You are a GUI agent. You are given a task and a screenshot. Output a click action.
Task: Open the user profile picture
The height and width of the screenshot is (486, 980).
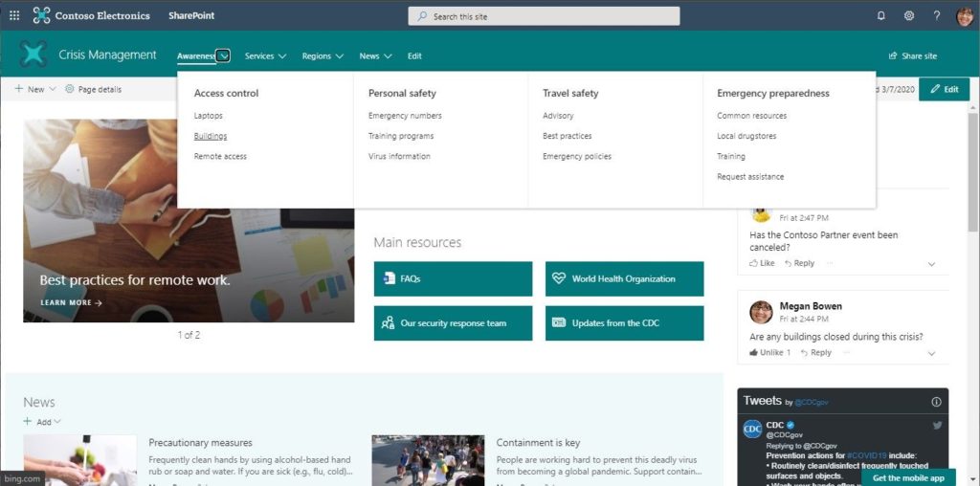pyautogui.click(x=965, y=16)
